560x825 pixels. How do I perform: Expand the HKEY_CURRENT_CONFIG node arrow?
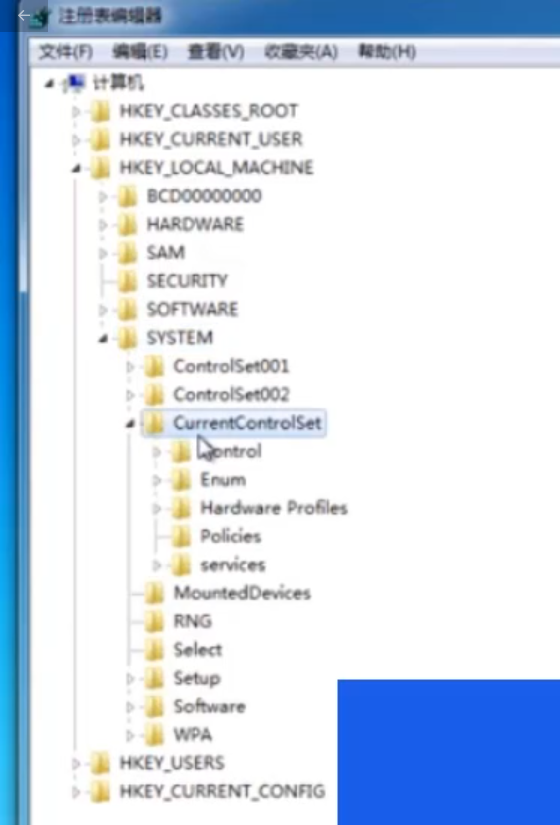click(x=76, y=792)
